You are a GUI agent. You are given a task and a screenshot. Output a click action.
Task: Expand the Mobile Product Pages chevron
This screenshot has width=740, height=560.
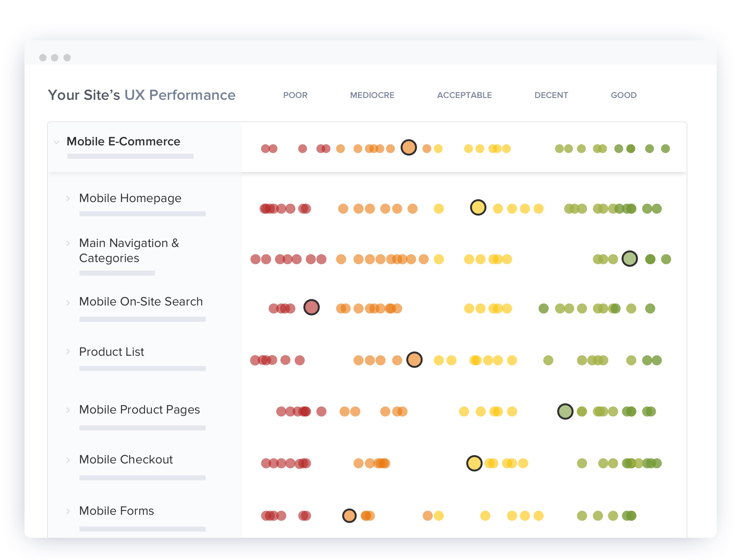(68, 410)
